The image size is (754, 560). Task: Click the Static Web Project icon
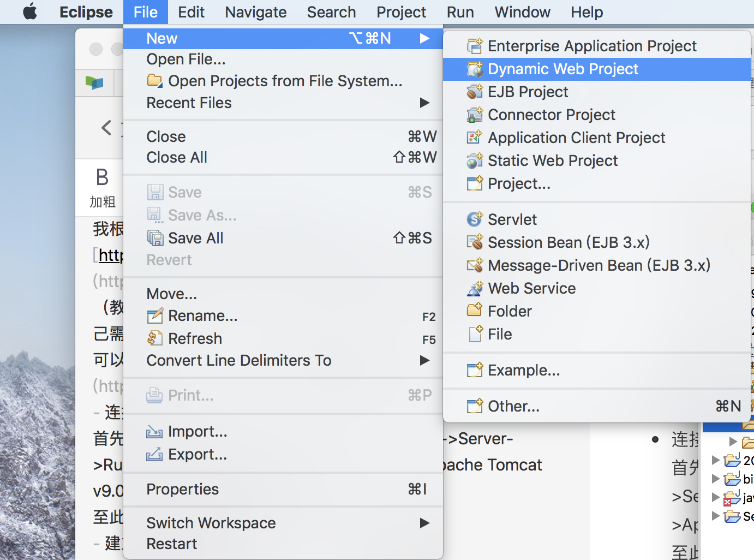pyautogui.click(x=475, y=160)
